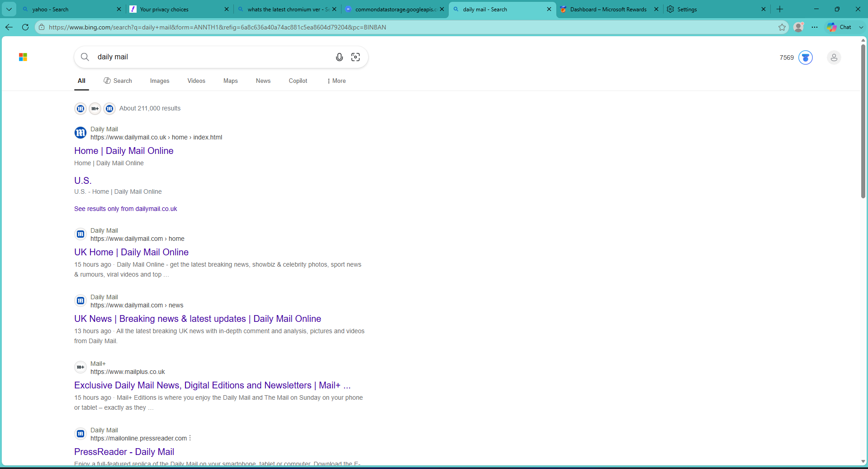Open the PressReader - Daily Mail result

(x=124, y=452)
